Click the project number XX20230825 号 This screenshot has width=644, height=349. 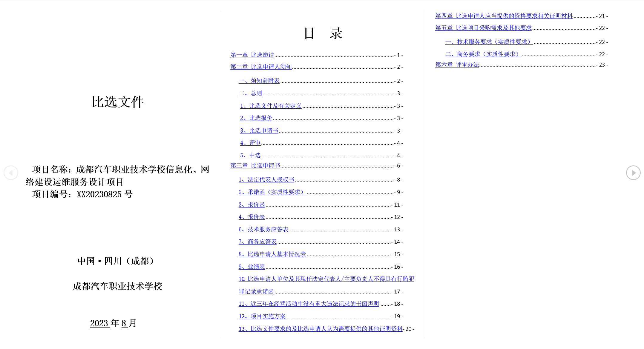coord(105,194)
